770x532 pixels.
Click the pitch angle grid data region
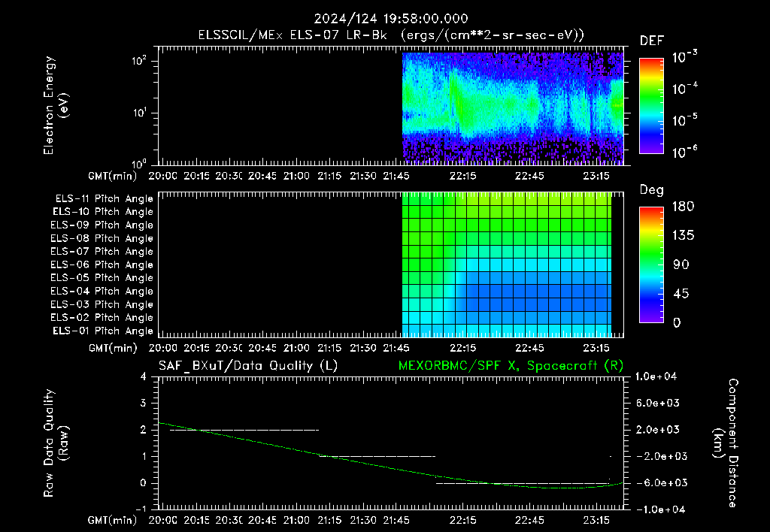507,264
